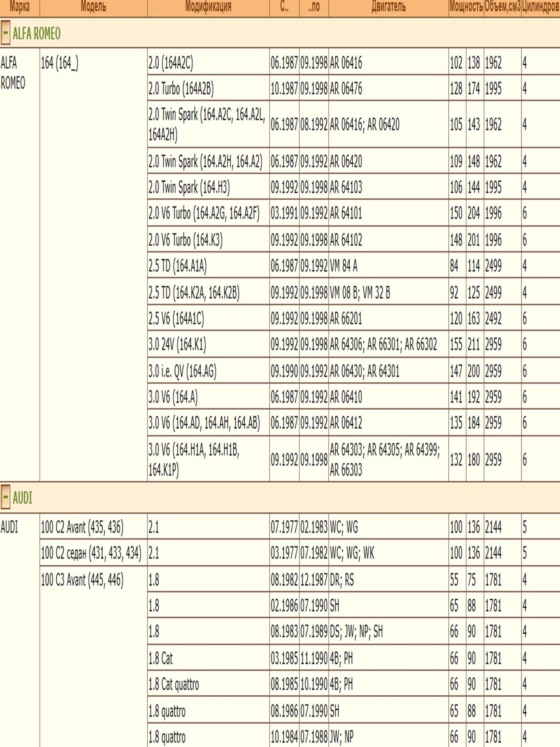Click the 100 C2 седан (431, 433, 434) model
Screen dimensions: 560x747
tap(91, 553)
